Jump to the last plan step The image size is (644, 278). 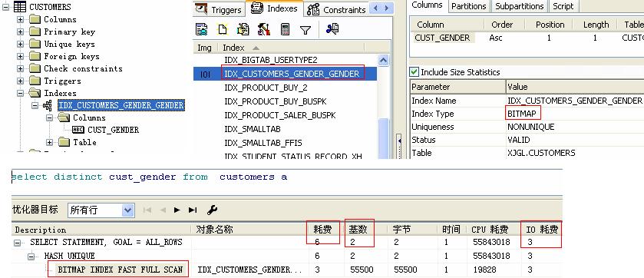pos(193,210)
